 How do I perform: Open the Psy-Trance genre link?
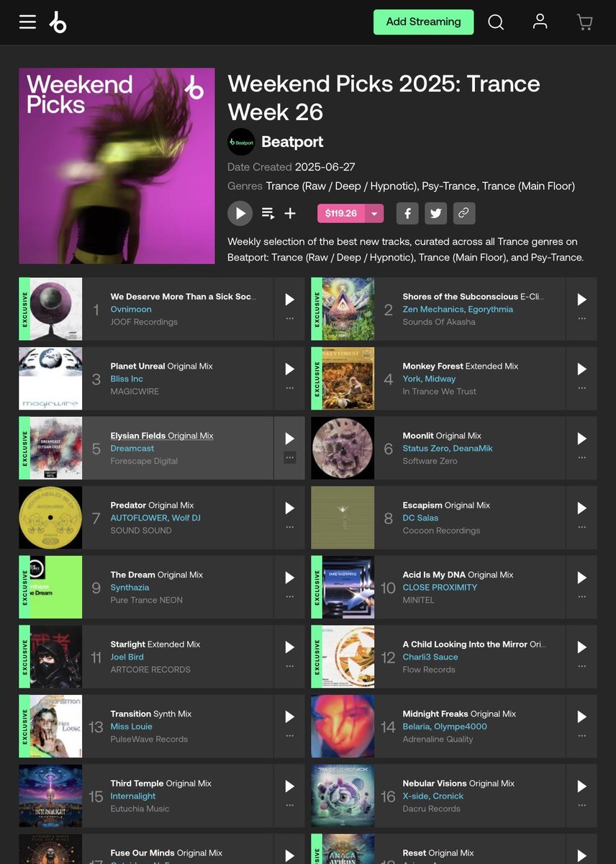(x=448, y=186)
